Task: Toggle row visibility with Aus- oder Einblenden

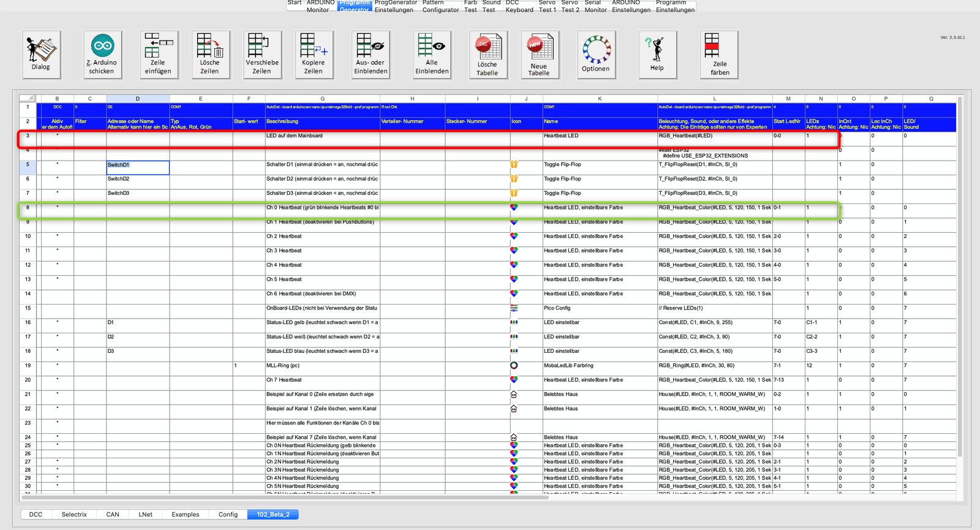Action: 371,54
